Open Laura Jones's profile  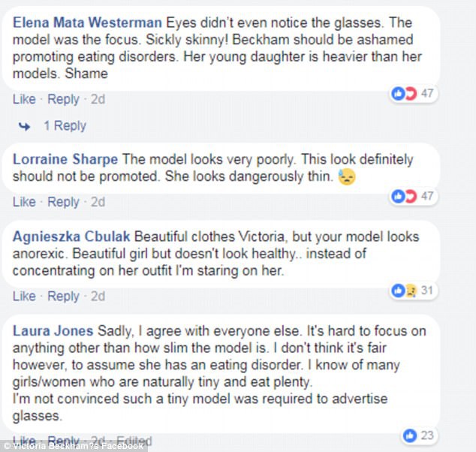coord(53,331)
